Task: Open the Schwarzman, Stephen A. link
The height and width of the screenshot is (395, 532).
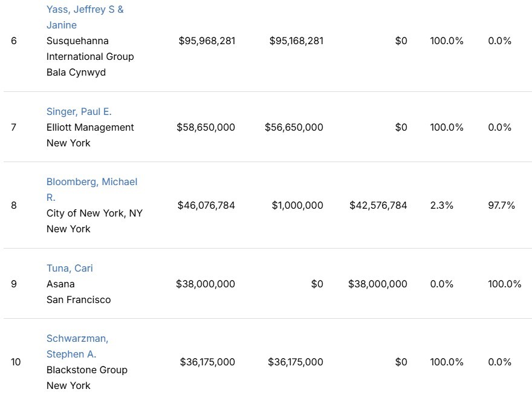Action: [77, 338]
